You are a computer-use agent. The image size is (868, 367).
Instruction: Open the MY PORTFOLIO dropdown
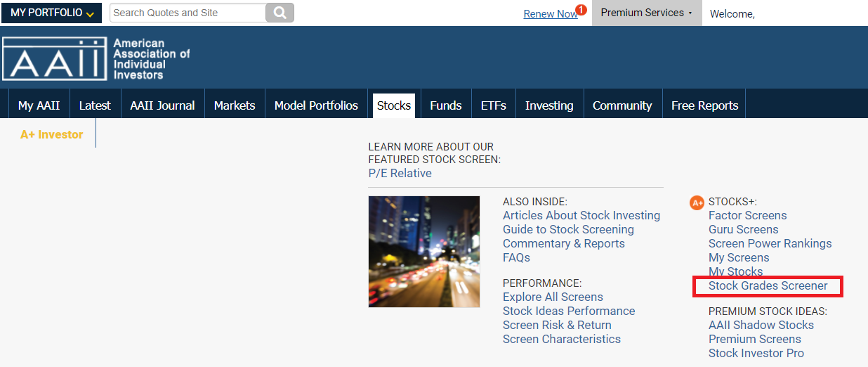52,13
